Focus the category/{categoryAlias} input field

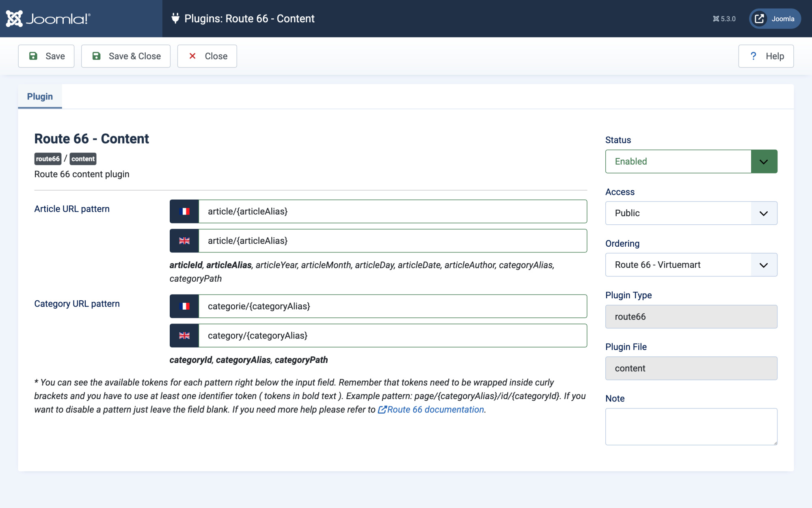click(393, 336)
